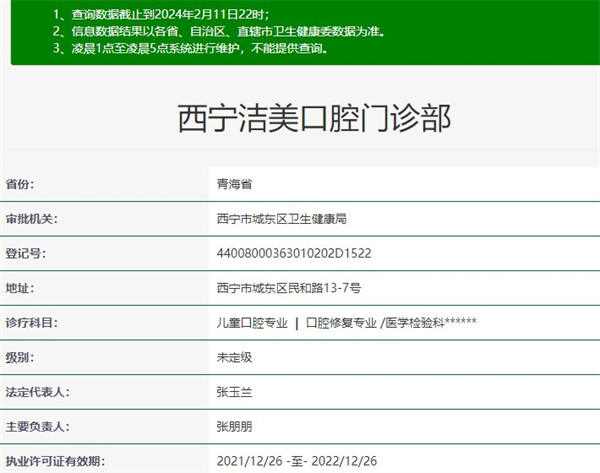Screen dimensions: 600x473
Task: Click the 省份 label
Action: click(x=20, y=184)
